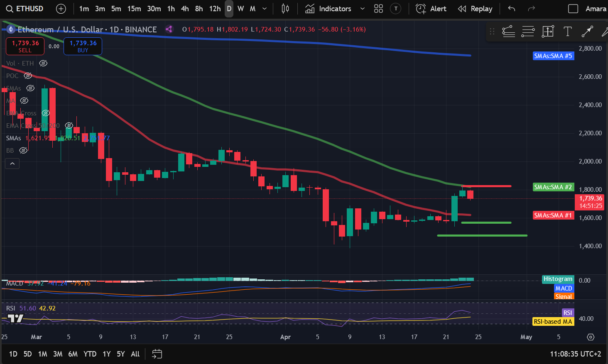This screenshot has width=608, height=364.
Task: Toggle visibility of Vol · ETH indicator
Action: tap(43, 64)
